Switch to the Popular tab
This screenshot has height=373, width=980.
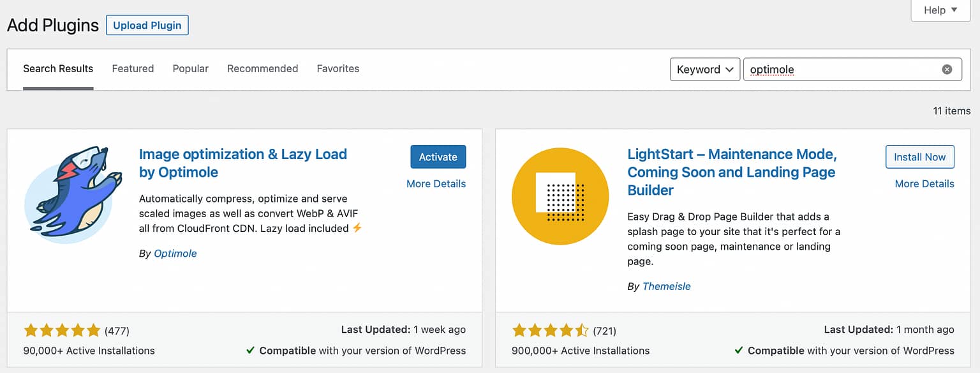[x=191, y=68]
